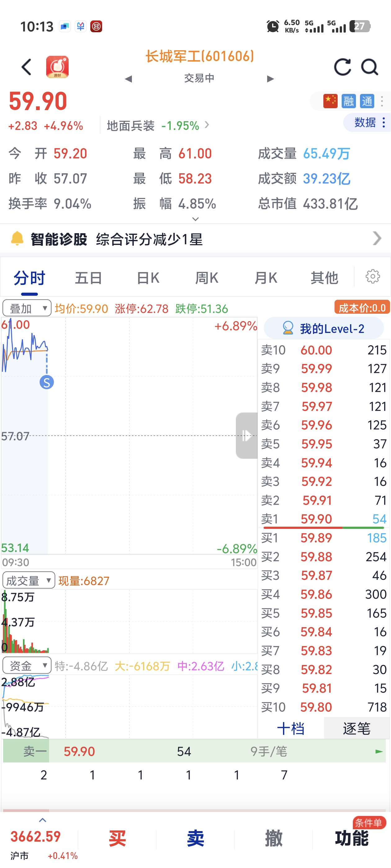Open 我的Level-2 button

coord(324,329)
